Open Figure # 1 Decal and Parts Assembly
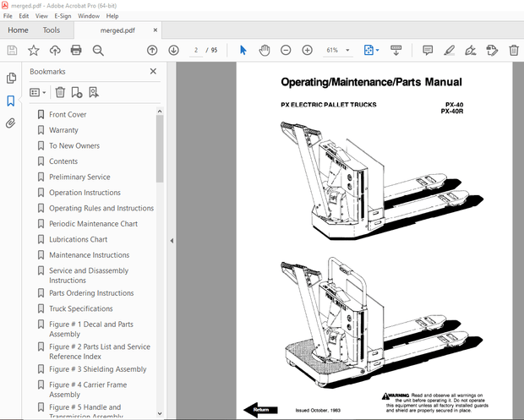This screenshot has width=524, height=420. click(x=91, y=329)
